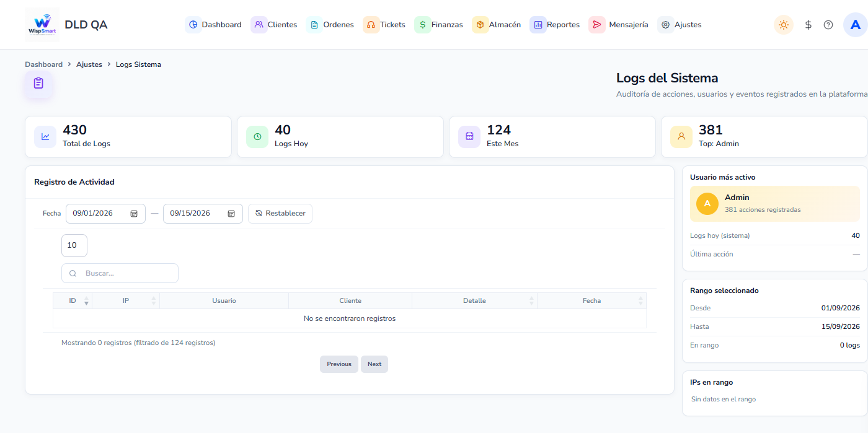
Task: Click the Dashboard pie chart icon
Action: (x=193, y=25)
